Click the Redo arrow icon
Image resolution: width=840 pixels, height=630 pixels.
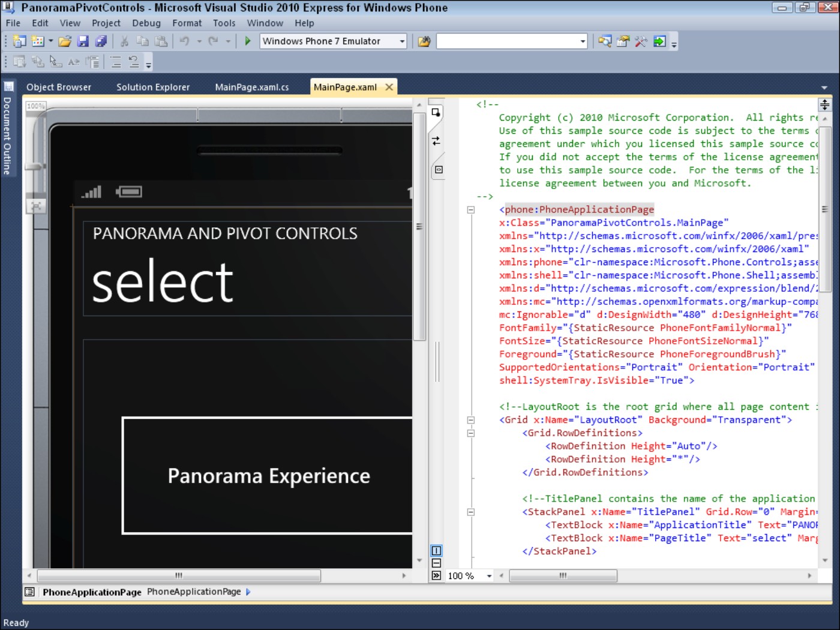pyautogui.click(x=213, y=41)
